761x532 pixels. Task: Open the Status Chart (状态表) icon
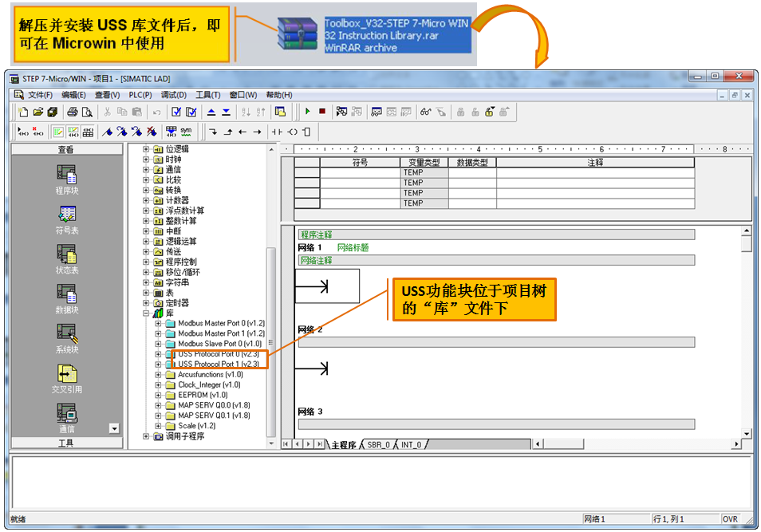tap(66, 254)
